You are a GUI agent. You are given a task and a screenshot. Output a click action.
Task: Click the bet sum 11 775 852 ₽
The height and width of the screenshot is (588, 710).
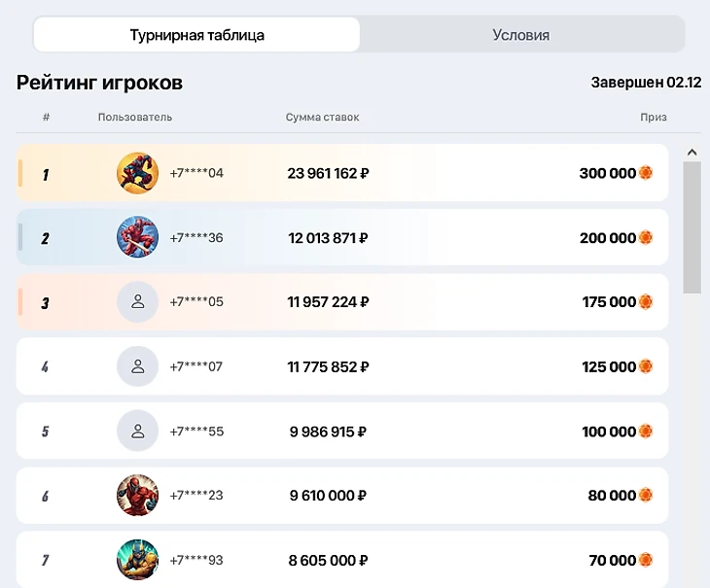329,366
